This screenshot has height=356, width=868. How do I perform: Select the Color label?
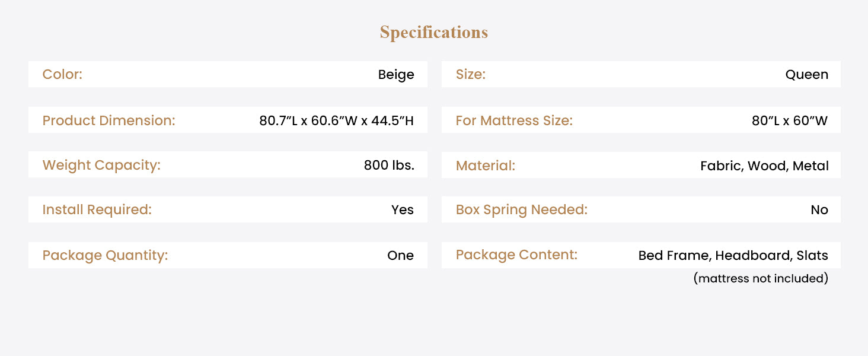62,75
